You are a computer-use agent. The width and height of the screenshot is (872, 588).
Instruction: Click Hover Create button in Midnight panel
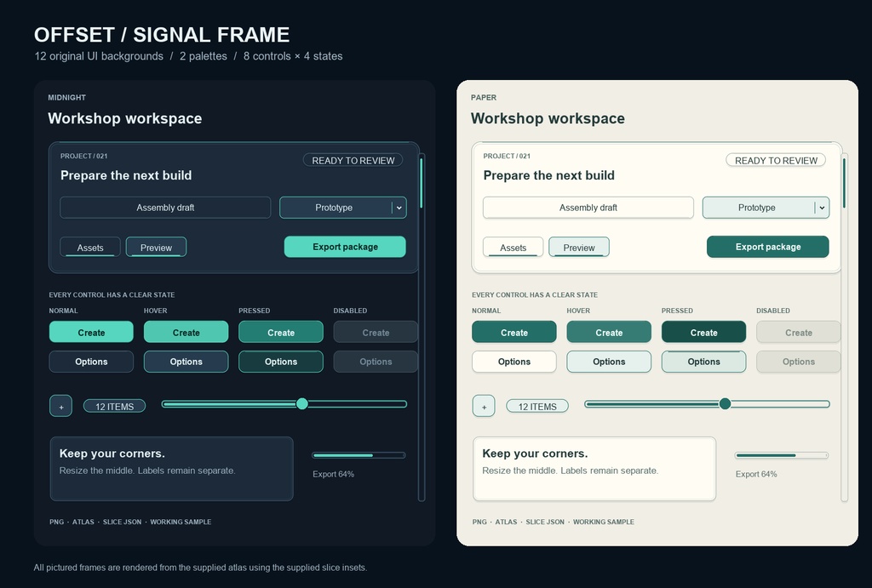tap(186, 332)
